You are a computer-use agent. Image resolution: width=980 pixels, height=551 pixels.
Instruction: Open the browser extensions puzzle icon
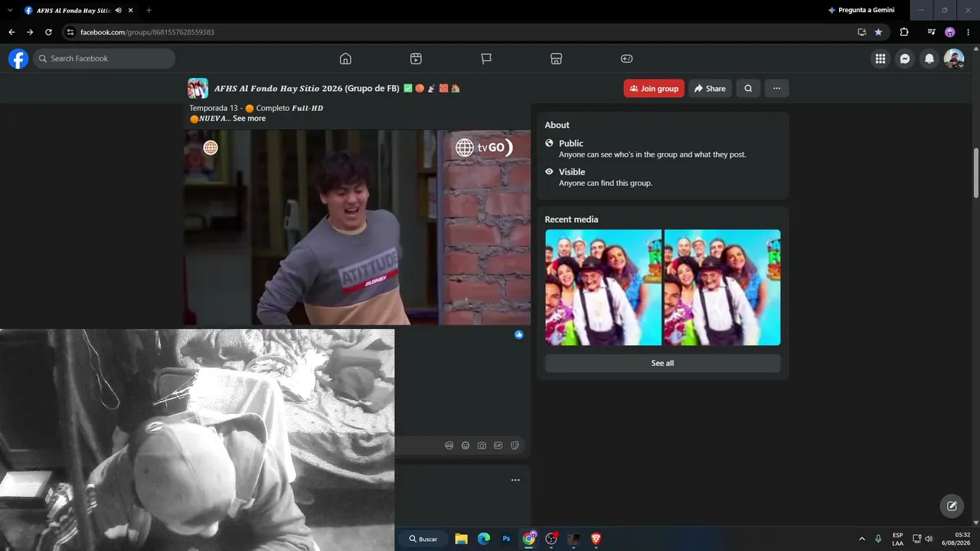(904, 32)
